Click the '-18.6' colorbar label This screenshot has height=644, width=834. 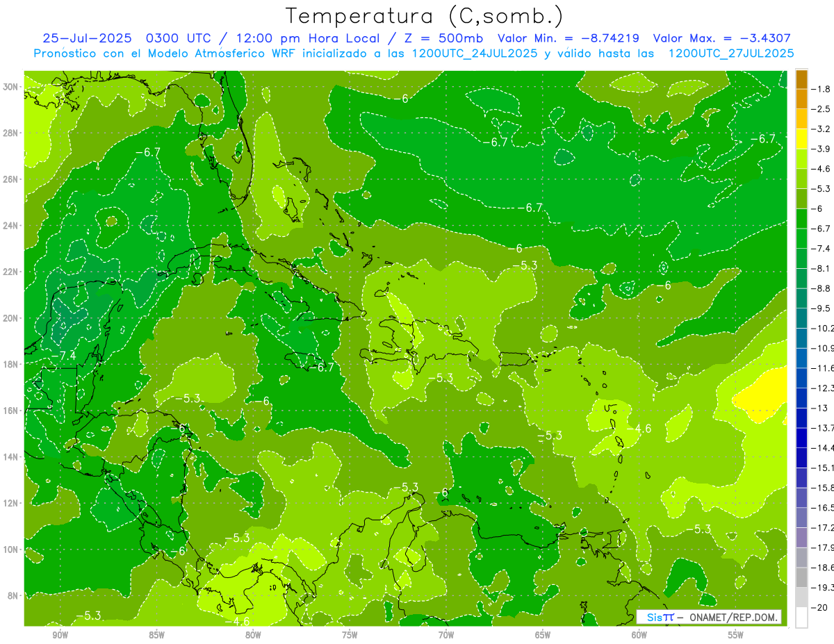822,567
